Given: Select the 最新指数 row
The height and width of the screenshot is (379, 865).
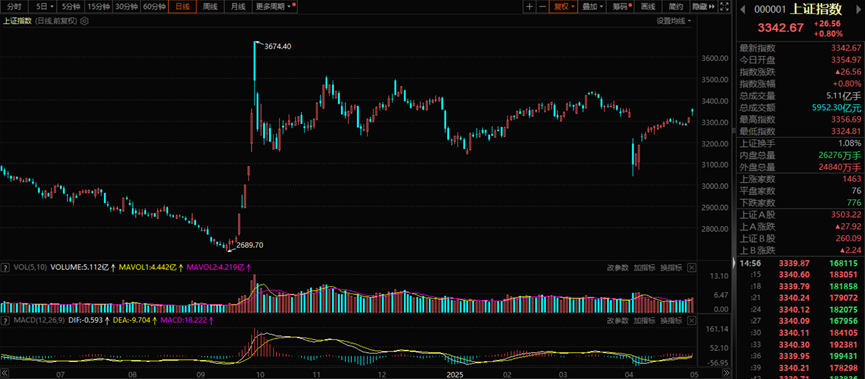Looking at the screenshot, I should click(x=800, y=48).
